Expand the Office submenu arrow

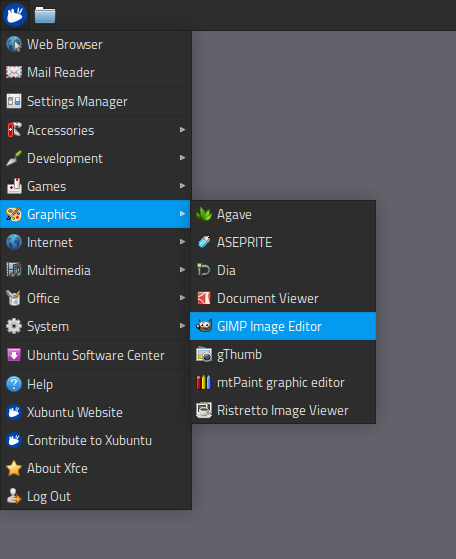pyautogui.click(x=183, y=298)
